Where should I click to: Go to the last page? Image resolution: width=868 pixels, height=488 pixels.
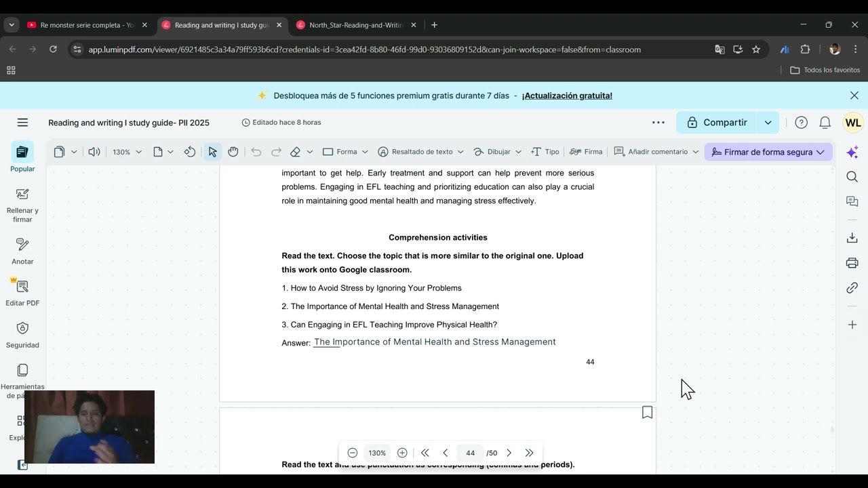pos(530,453)
